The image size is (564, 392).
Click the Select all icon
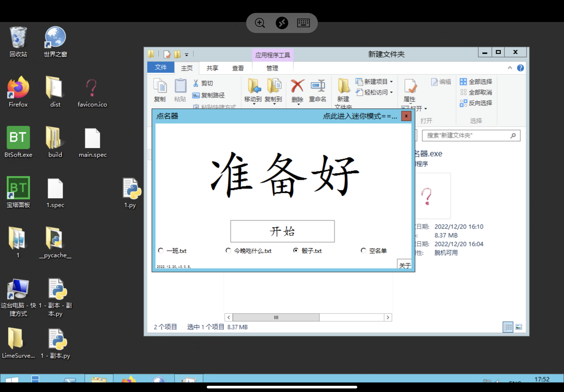463,82
